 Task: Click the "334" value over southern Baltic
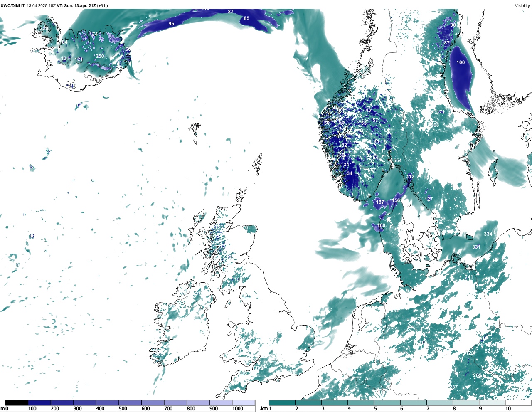[x=488, y=234]
